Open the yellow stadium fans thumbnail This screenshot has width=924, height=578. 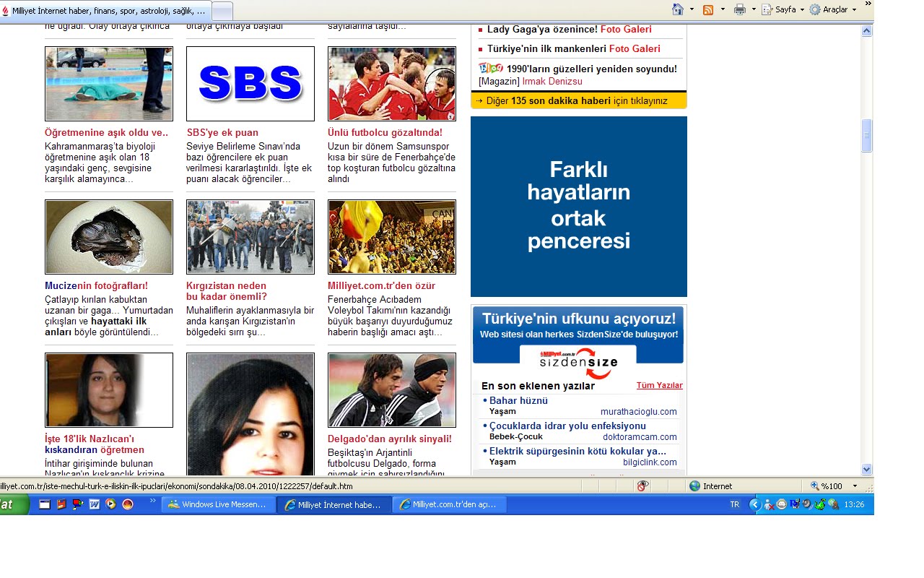pos(392,237)
